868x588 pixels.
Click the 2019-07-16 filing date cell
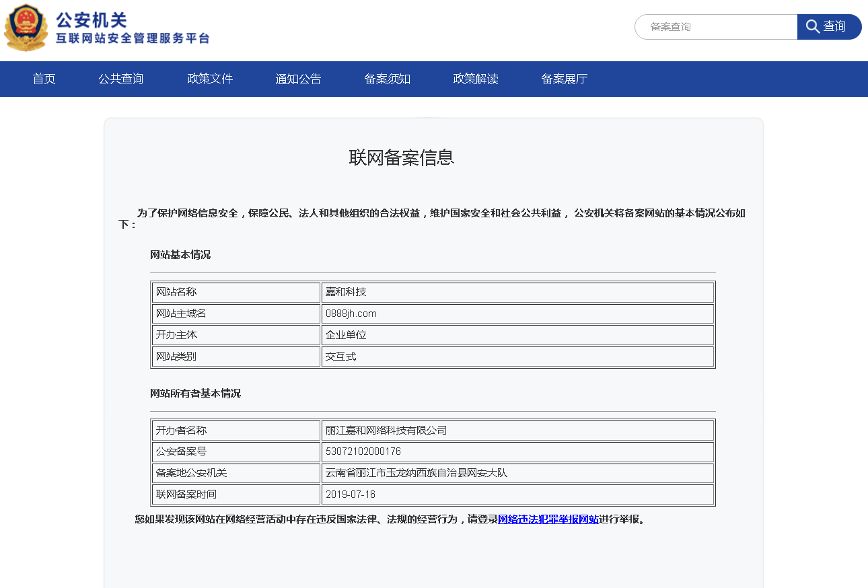click(x=351, y=494)
